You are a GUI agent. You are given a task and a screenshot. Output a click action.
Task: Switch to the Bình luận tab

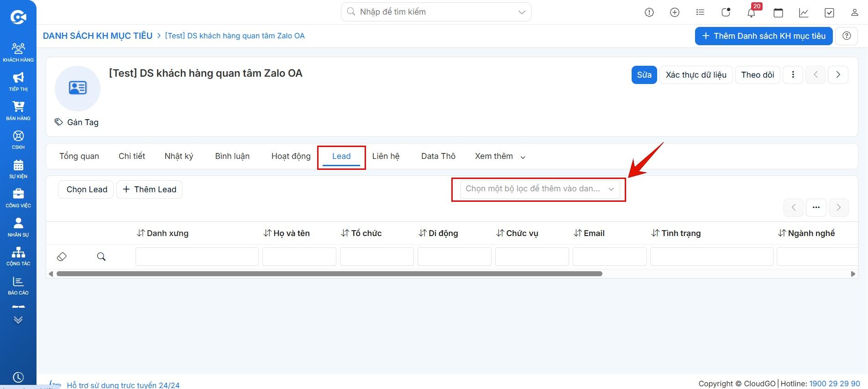[232, 156]
